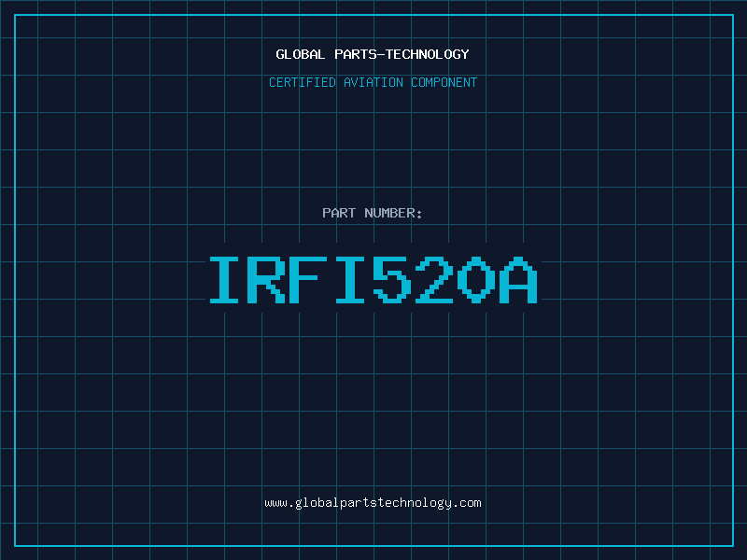This screenshot has width=747, height=560.
Task: Select the word CERTIFIED in the subtitle
Action: pyautogui.click(x=303, y=82)
